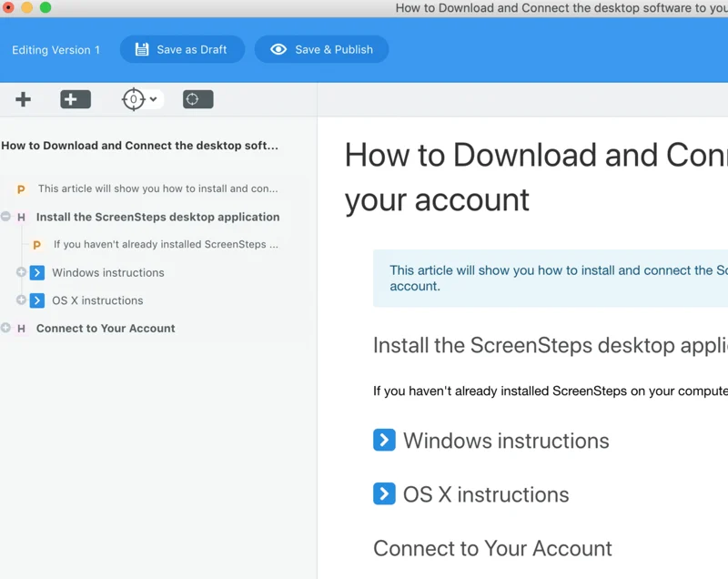Select Windows instructions row in sidebar

pos(108,272)
